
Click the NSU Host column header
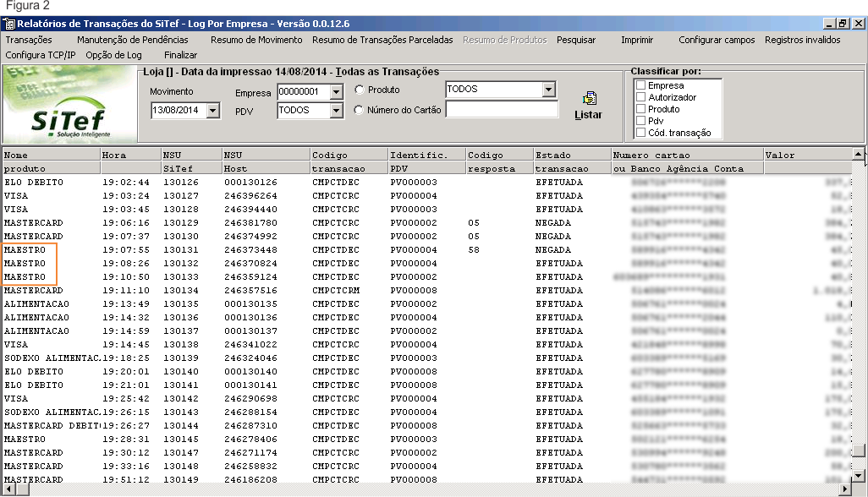[x=266, y=161]
